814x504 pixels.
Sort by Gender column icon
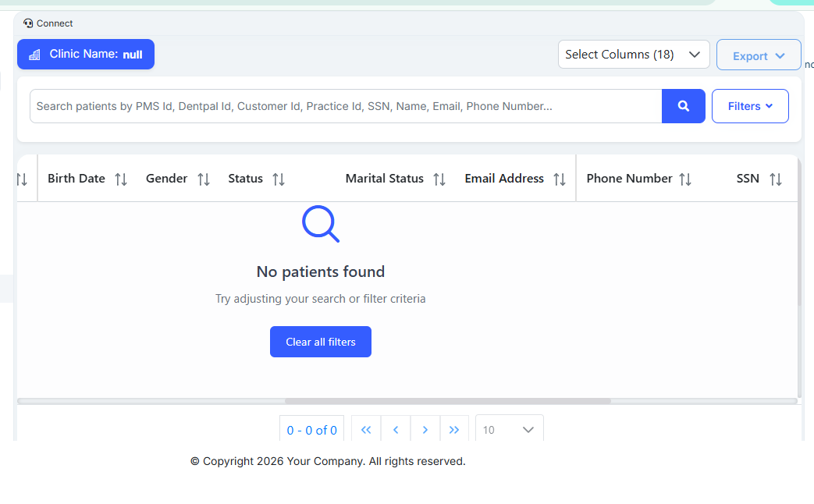pyautogui.click(x=204, y=179)
